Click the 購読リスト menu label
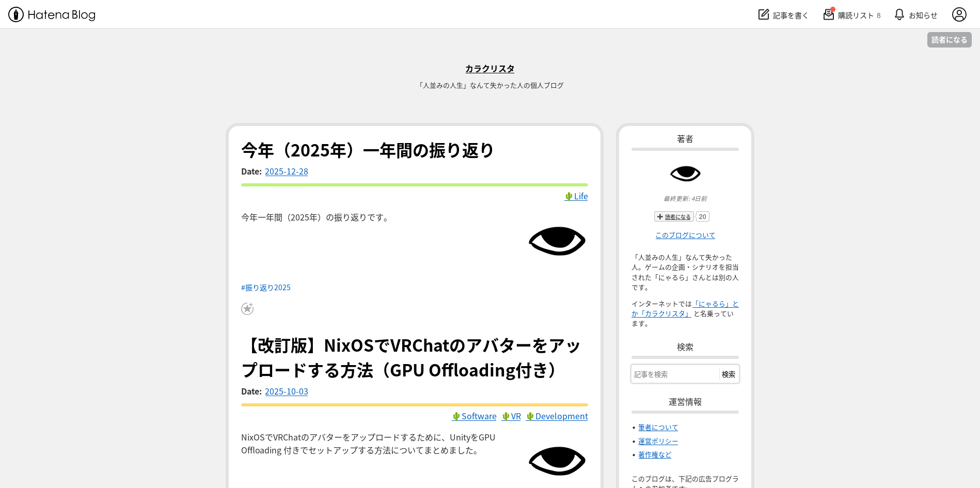The width and height of the screenshot is (980, 488). 856,15
